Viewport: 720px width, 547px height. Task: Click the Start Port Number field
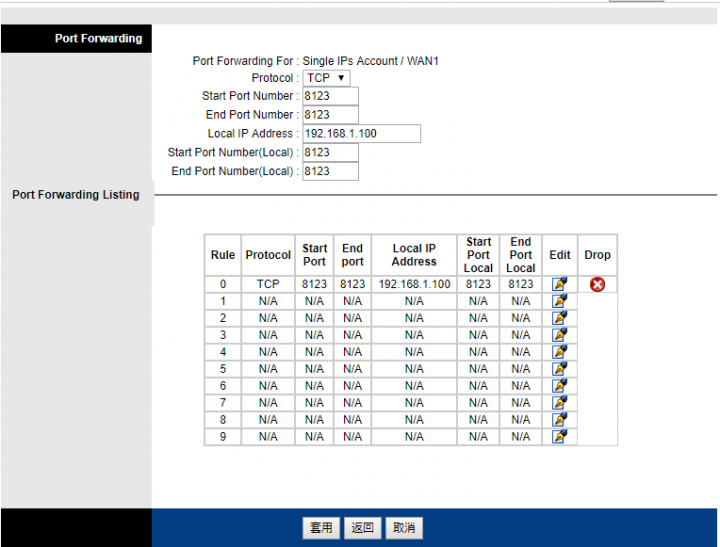(x=330, y=96)
